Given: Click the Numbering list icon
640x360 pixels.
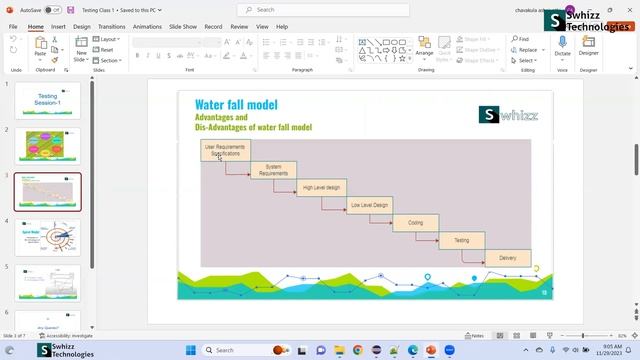Looking at the screenshot, I should (x=283, y=42).
